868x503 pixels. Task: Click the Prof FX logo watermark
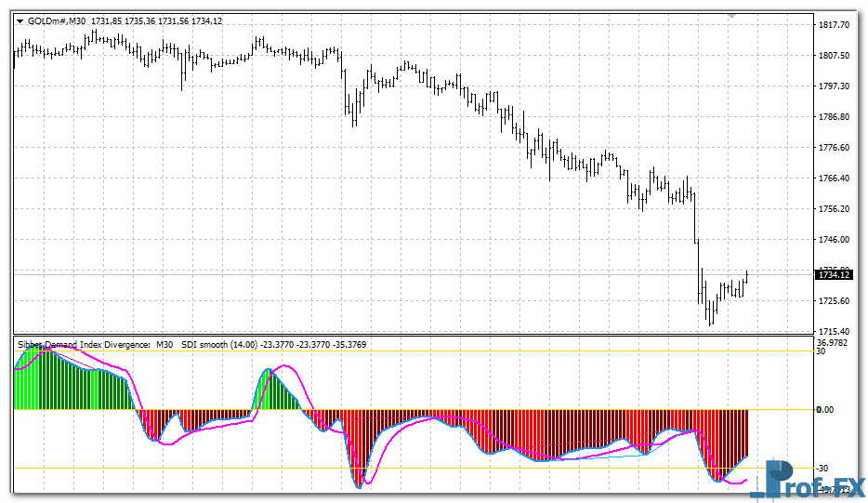(x=807, y=481)
